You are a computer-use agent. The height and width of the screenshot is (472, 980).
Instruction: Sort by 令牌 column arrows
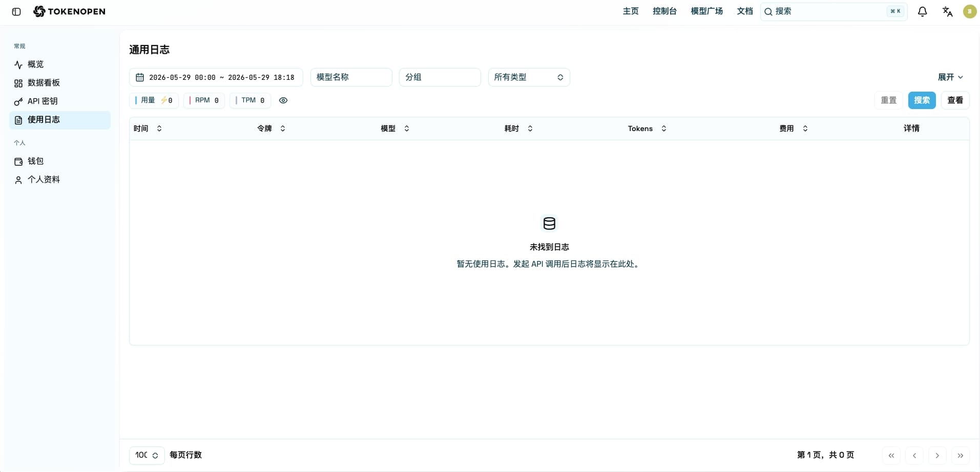click(283, 128)
